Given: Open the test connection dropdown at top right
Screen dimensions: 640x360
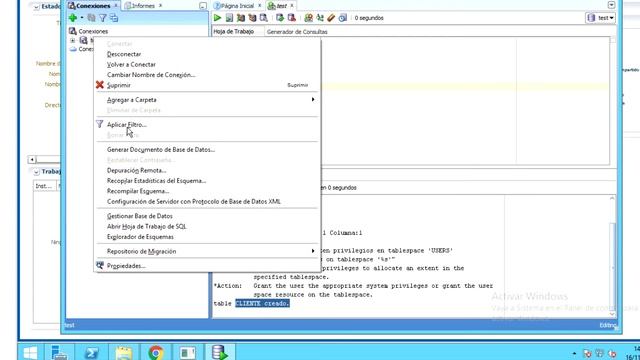Looking at the screenshot, I should point(600,18).
